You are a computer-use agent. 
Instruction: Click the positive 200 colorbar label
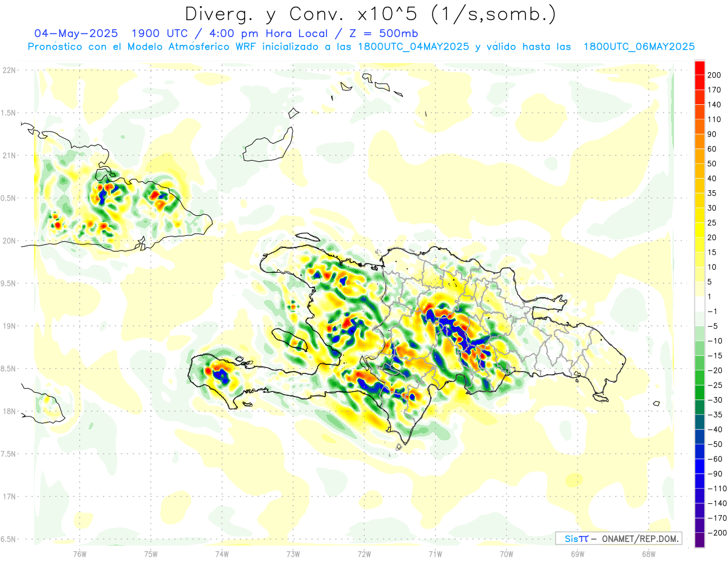[x=714, y=75]
